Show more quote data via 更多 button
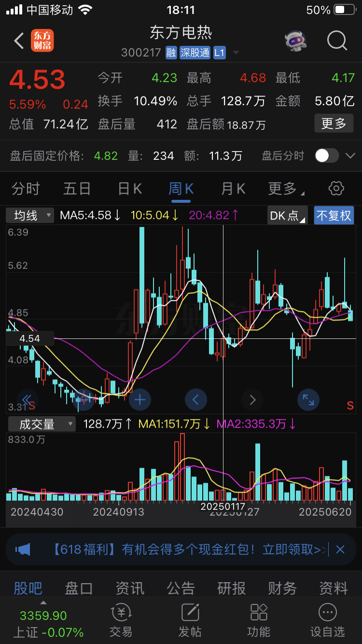 pos(334,124)
